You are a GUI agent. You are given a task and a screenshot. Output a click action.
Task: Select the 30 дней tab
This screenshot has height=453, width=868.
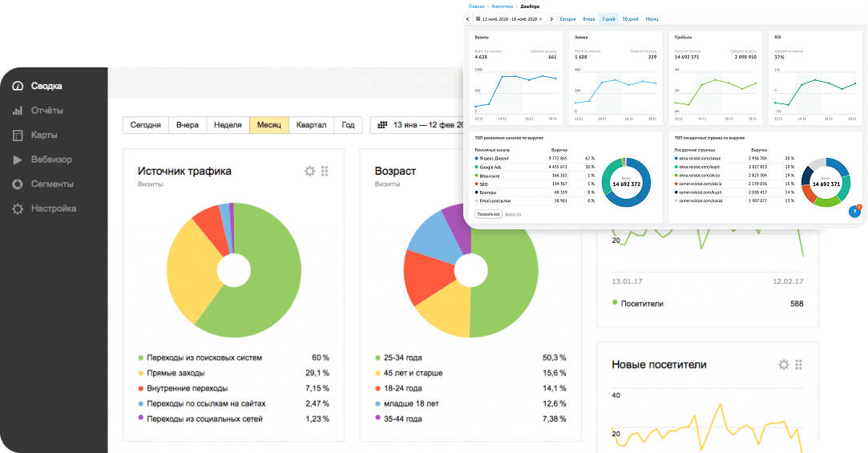(x=630, y=18)
